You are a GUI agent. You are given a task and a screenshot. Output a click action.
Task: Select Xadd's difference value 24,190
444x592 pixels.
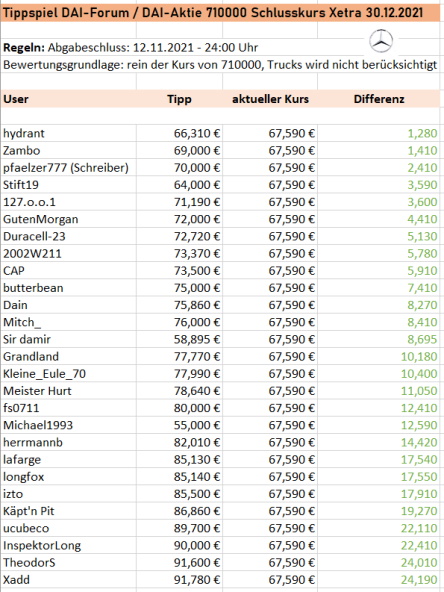pyautogui.click(x=419, y=580)
